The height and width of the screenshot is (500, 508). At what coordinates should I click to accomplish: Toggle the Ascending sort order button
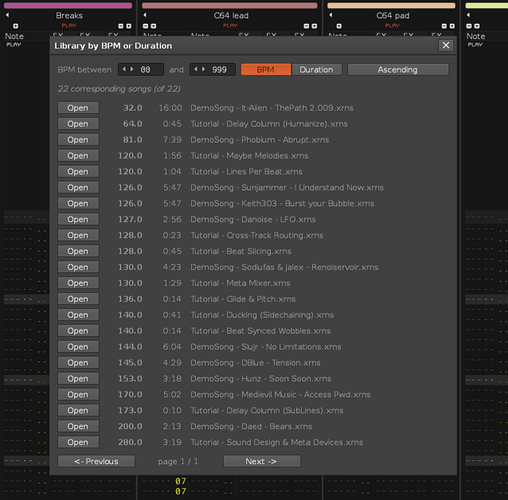pyautogui.click(x=398, y=69)
